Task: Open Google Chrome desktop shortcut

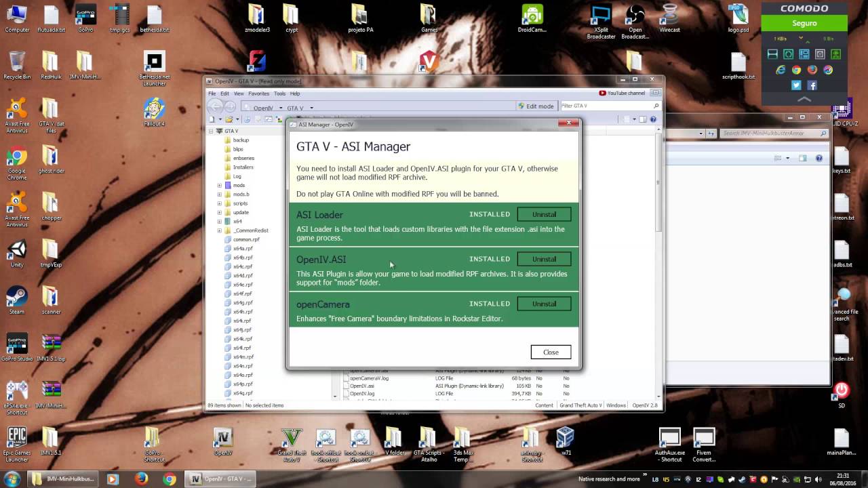Action: [x=17, y=163]
